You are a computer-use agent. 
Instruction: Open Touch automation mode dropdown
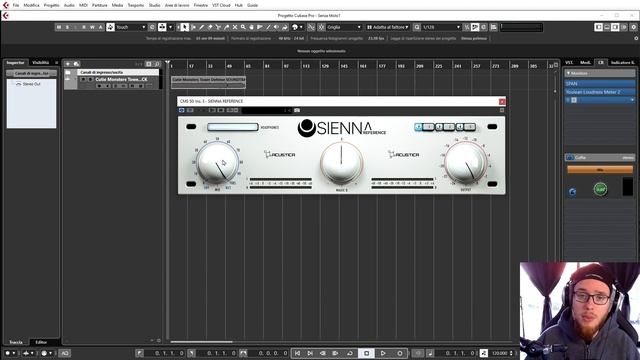click(x=131, y=27)
